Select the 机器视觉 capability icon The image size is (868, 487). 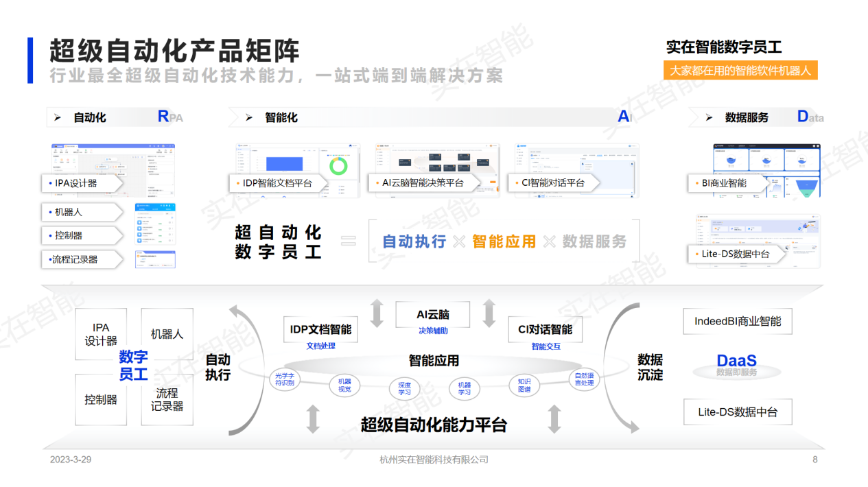click(x=344, y=385)
